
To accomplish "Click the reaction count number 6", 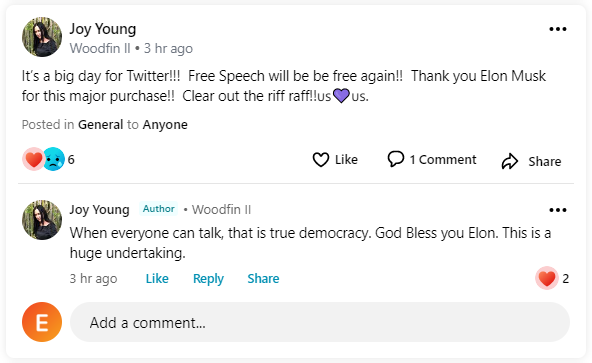I will point(71,159).
